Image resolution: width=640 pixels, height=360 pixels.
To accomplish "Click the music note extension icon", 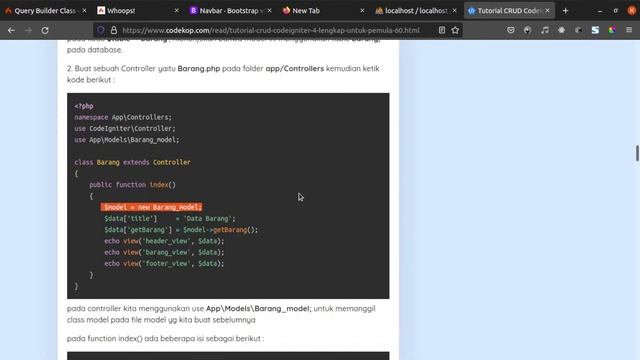I will (544, 30).
